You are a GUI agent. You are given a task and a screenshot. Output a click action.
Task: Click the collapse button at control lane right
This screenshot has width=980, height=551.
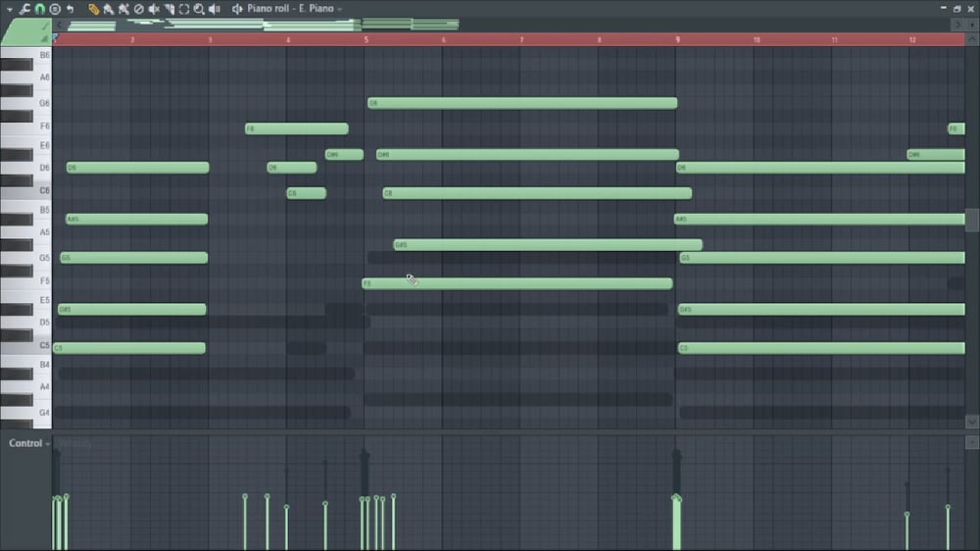point(972,442)
